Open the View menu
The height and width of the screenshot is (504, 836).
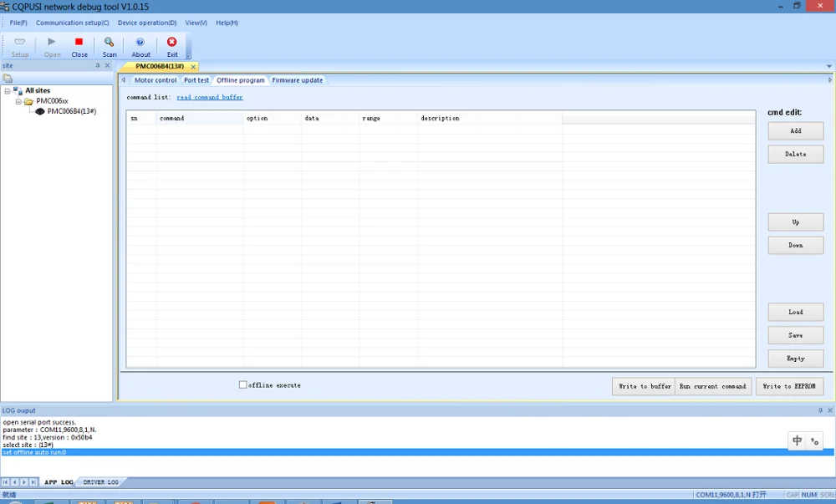[196, 23]
